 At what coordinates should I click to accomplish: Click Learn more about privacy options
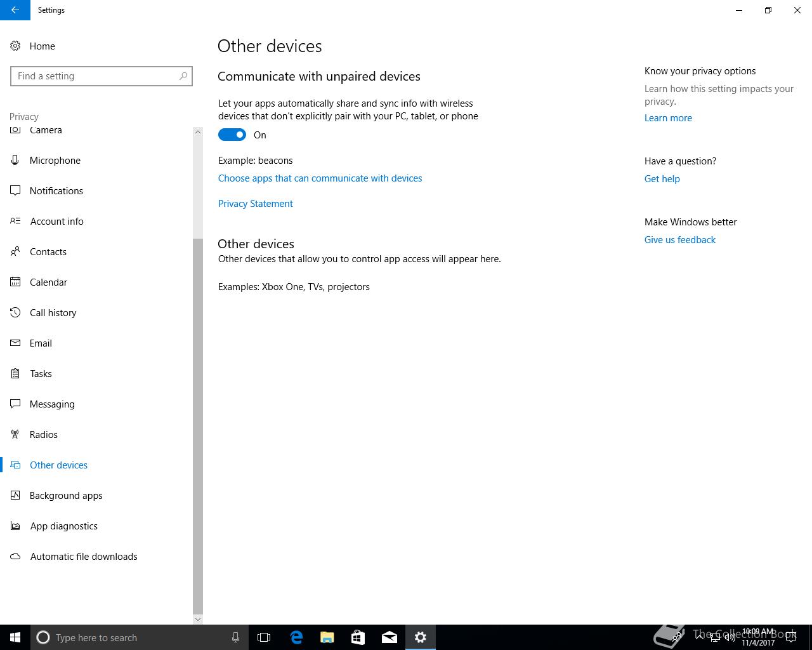coord(668,118)
